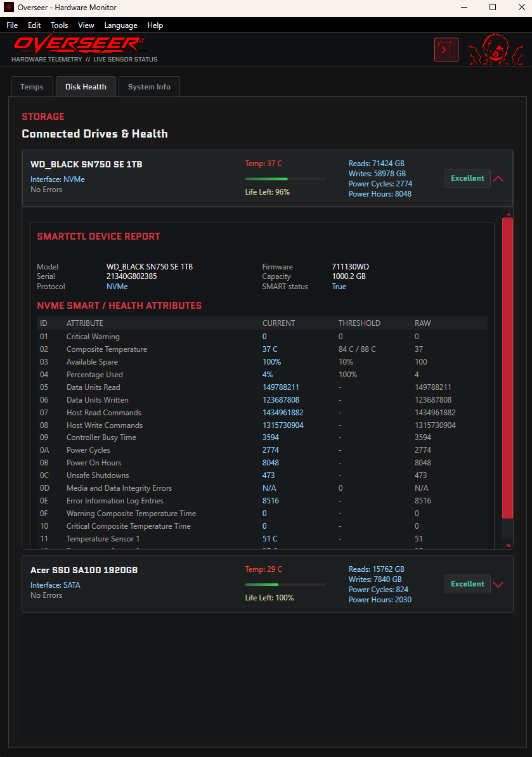This screenshot has height=757, width=532.
Task: Select the Temperature Sensor 1 row
Action: 262,538
